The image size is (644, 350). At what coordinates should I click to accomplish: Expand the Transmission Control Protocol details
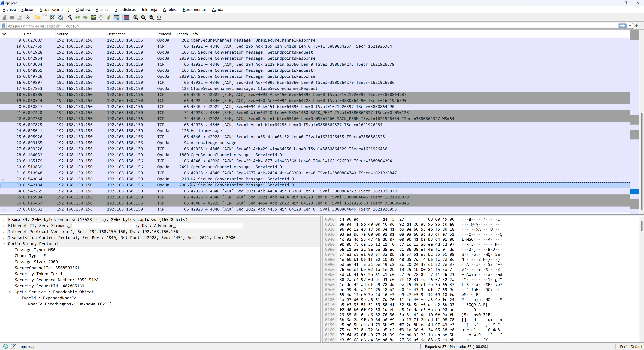point(4,238)
